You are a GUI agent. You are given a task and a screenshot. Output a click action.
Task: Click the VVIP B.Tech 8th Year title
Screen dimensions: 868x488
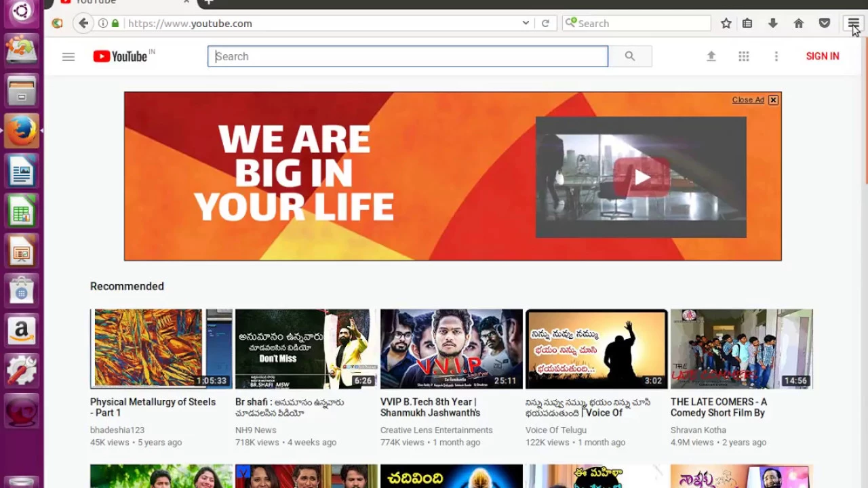430,407
